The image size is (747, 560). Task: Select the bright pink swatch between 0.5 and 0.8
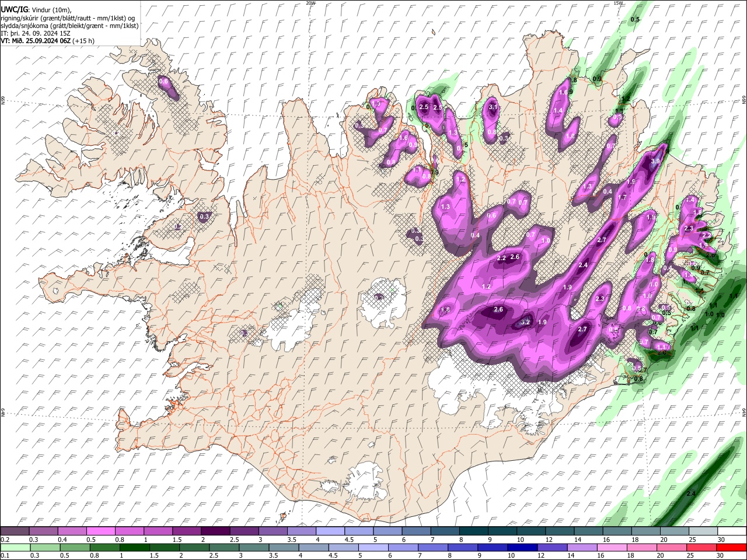[x=100, y=531]
